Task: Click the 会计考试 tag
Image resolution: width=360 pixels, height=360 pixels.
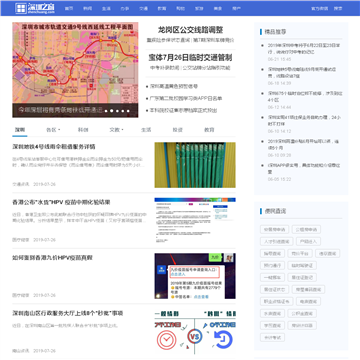Action: coord(272,337)
